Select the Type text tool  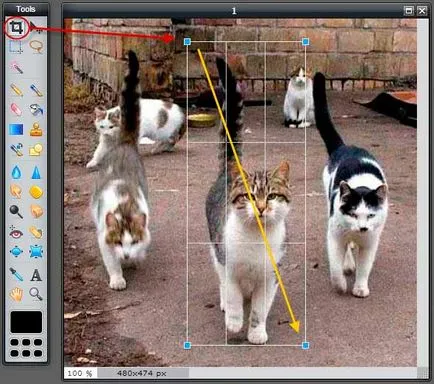click(x=36, y=275)
